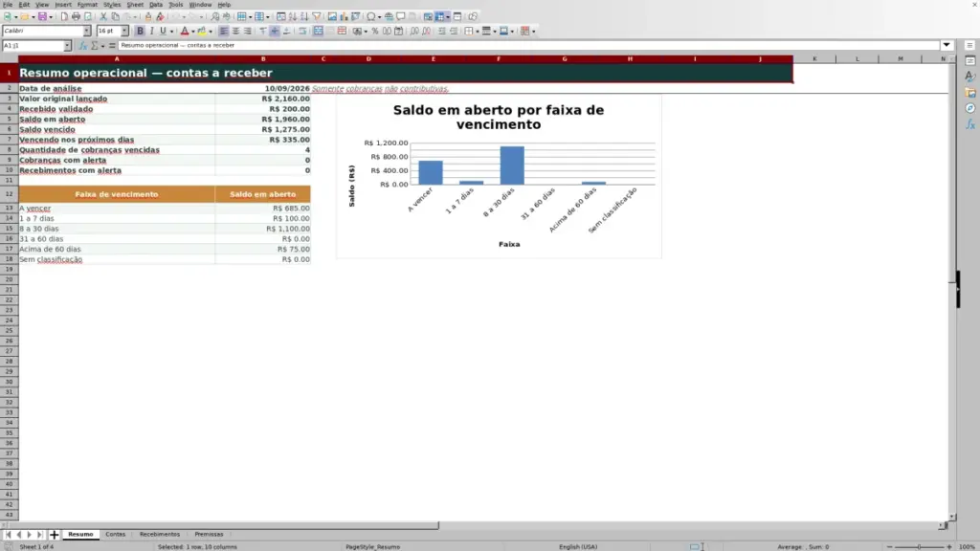
Task: Click zoom in plus button
Action: (x=948, y=546)
